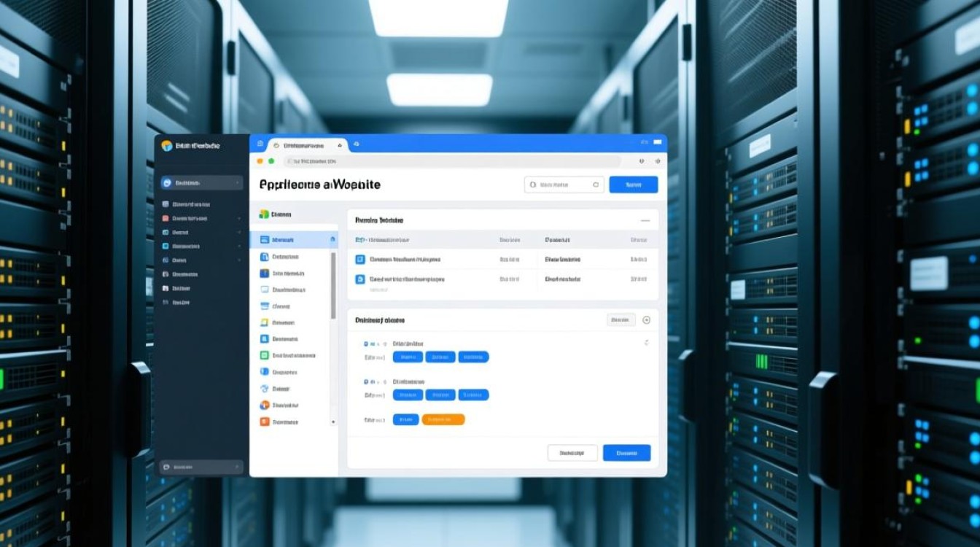Click the white outlined button at bottom right
Screen dimensions: 980x547
(572, 453)
